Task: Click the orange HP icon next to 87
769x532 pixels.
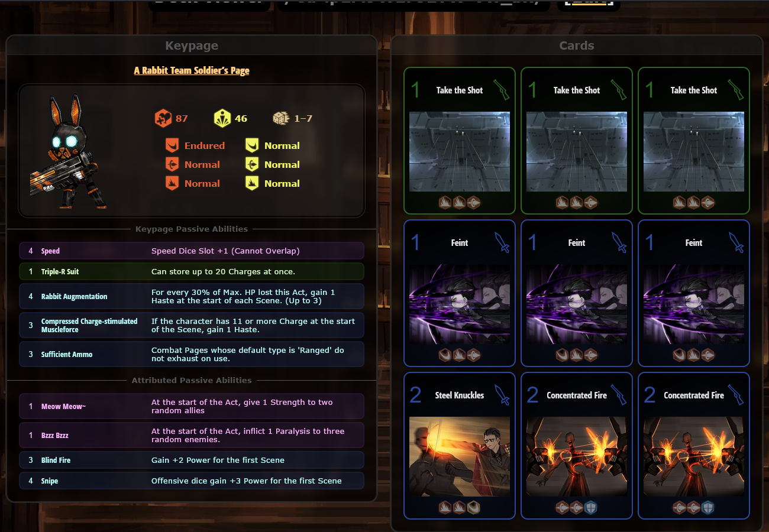Action: 163,118
